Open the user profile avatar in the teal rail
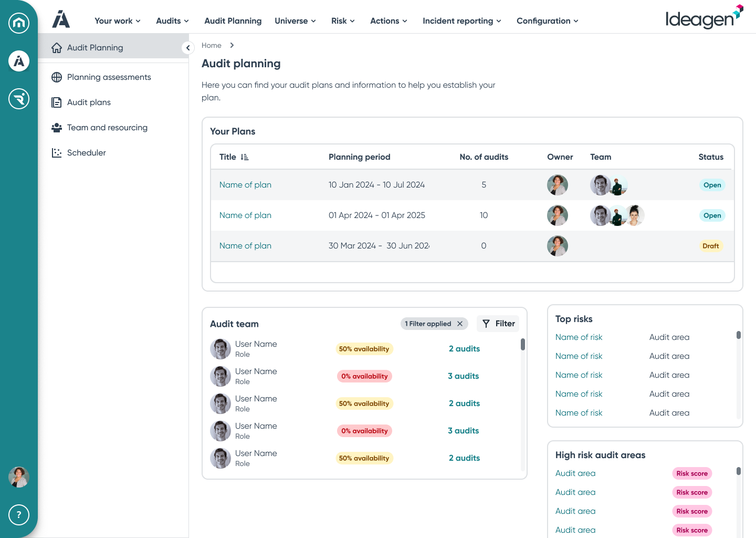Image resolution: width=756 pixels, height=538 pixels. tap(19, 477)
